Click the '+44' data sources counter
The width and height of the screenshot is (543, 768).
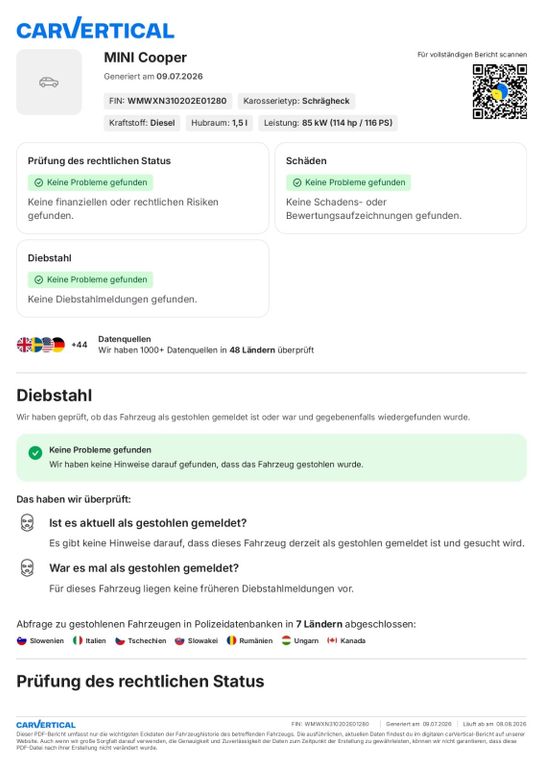pyautogui.click(x=79, y=345)
